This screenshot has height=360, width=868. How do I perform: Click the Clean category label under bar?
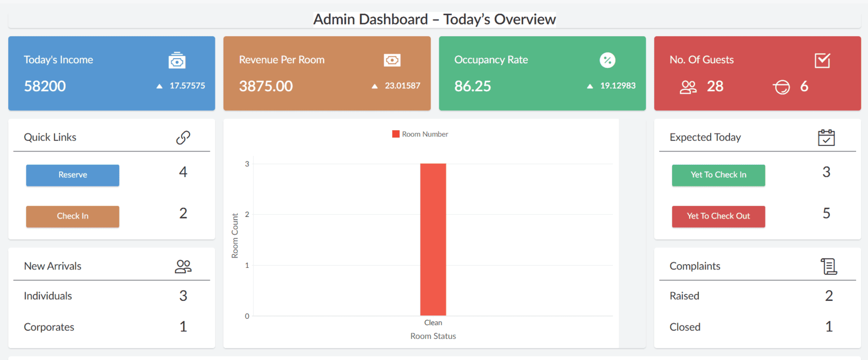coord(433,323)
